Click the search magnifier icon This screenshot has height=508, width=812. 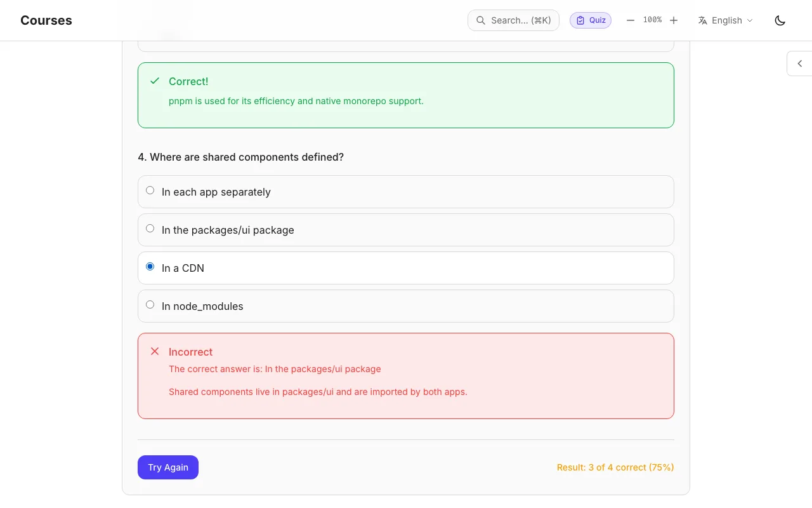481,20
